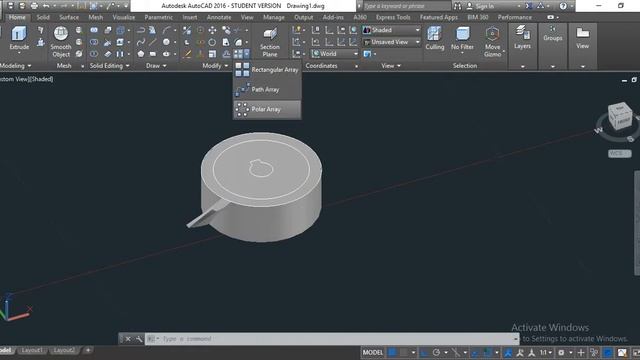Screen dimensions: 640x360
Task: Click the command line input field
Action: tap(332, 339)
